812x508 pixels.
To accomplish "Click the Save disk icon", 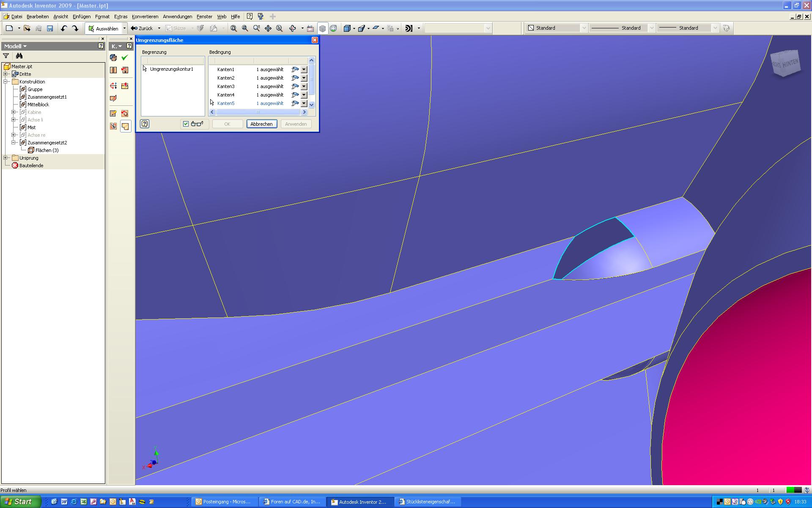I will tap(50, 28).
